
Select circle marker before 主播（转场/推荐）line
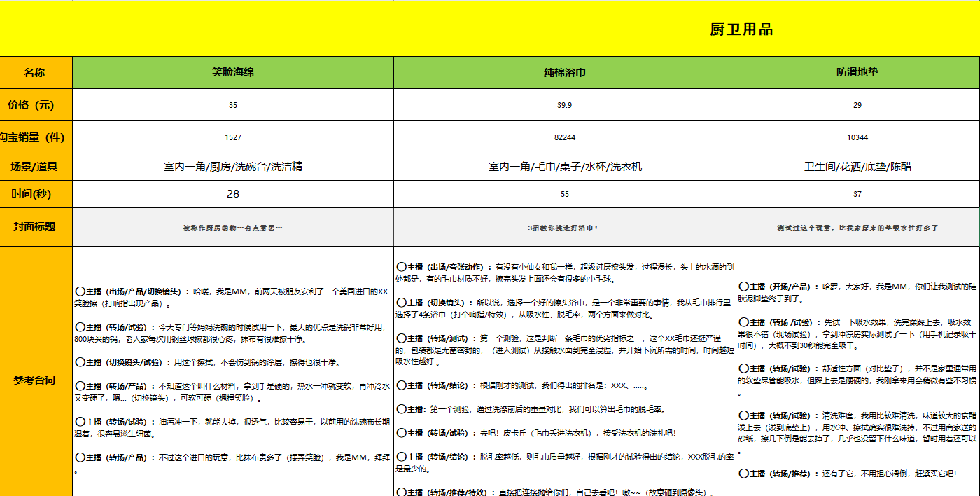tap(743, 474)
